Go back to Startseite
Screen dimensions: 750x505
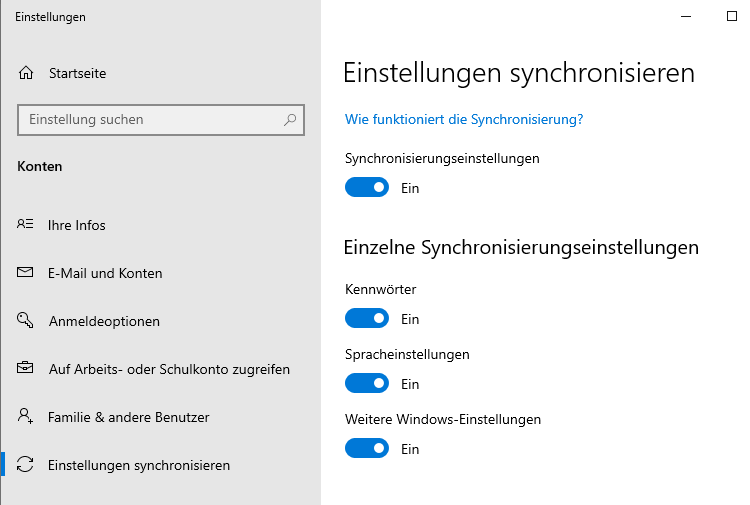pyautogui.click(x=77, y=73)
